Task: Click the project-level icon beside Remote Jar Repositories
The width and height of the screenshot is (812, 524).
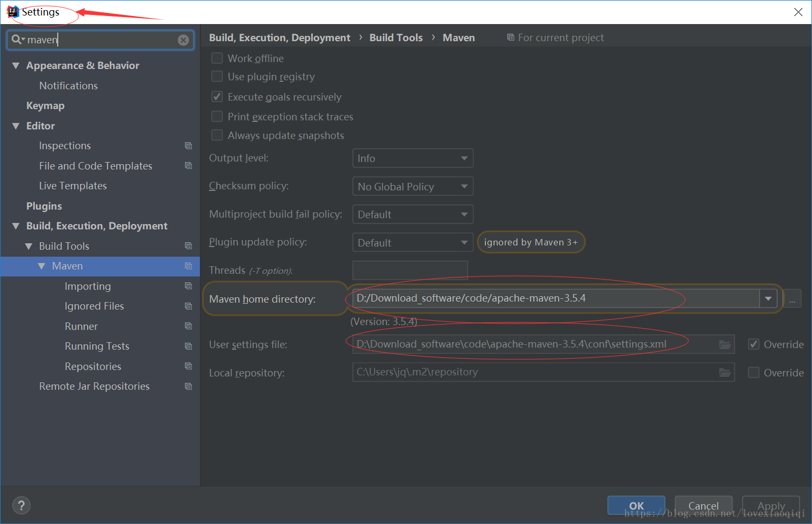Action: [188, 386]
